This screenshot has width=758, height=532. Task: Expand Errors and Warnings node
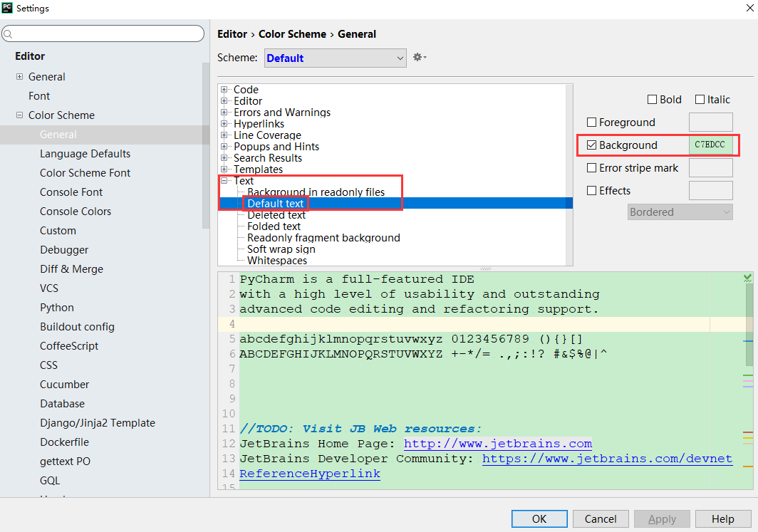(224, 112)
